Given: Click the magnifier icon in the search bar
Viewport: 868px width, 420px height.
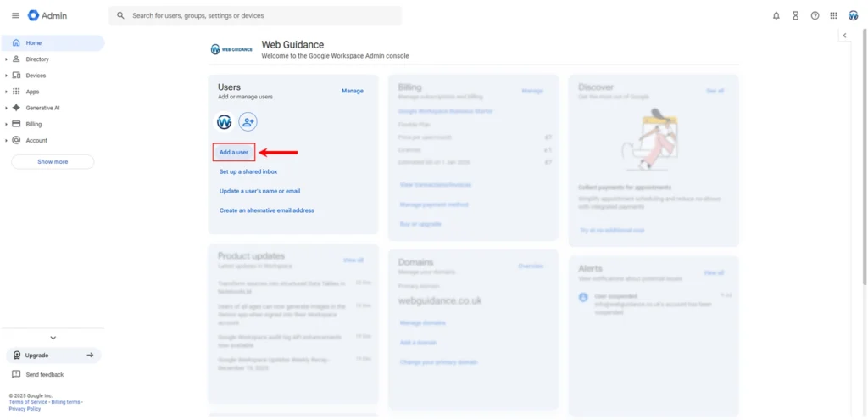Looking at the screenshot, I should (120, 15).
